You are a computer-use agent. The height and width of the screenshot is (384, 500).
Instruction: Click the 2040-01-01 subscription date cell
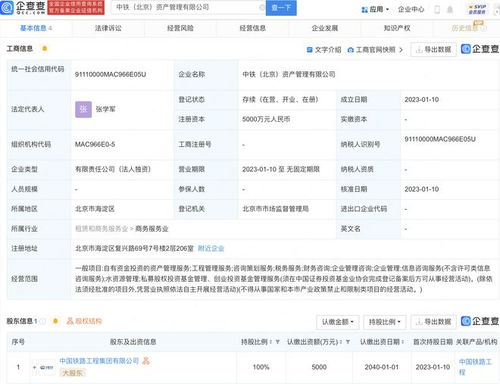point(381,367)
